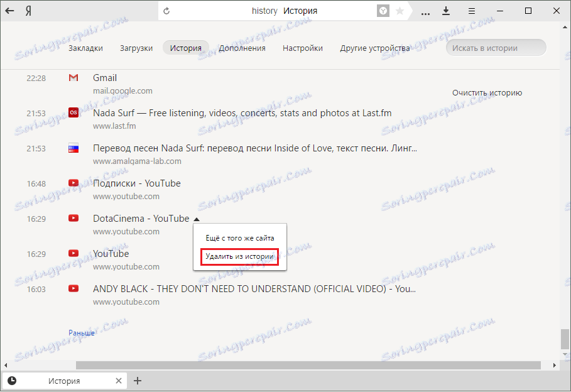Click the "Искать в истории" search field

pos(496,48)
